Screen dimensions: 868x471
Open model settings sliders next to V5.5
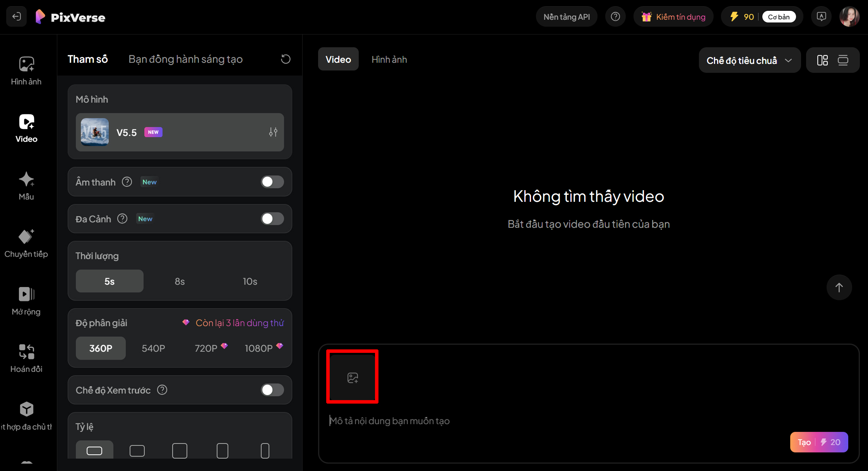coord(273,132)
